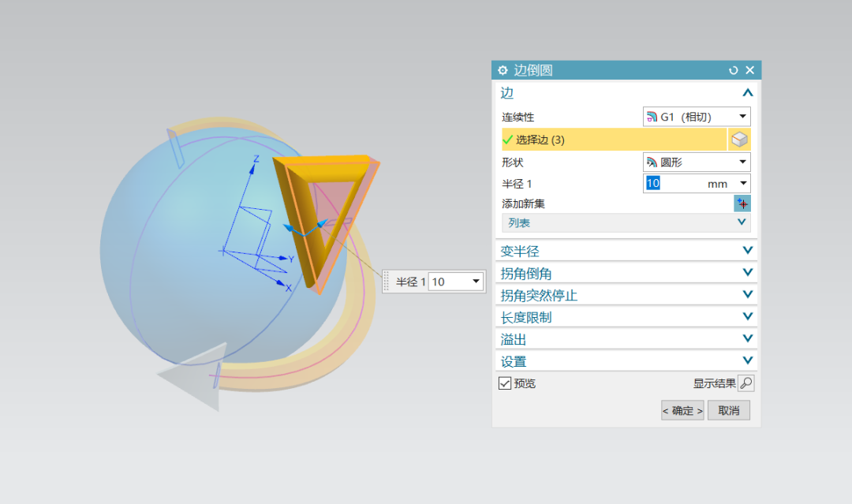Click the solid body icon next to 选择边

[739, 140]
